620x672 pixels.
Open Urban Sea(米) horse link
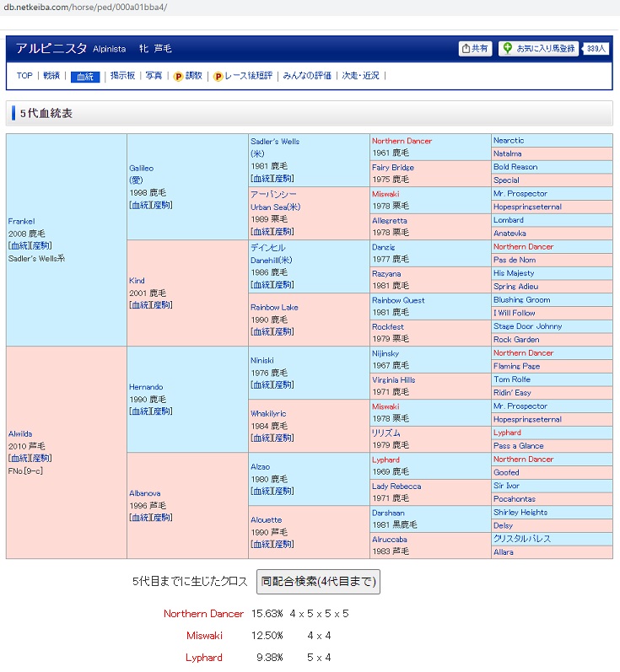[x=275, y=207]
